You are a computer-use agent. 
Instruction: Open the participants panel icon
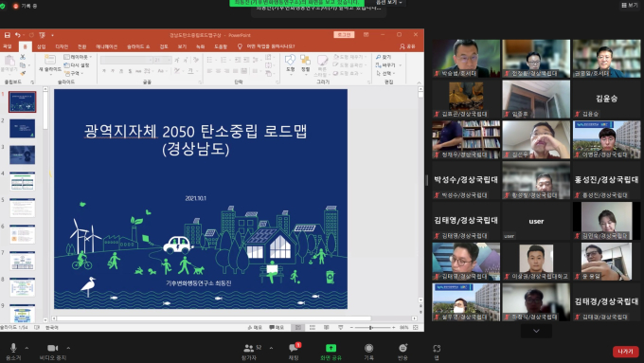click(x=248, y=348)
